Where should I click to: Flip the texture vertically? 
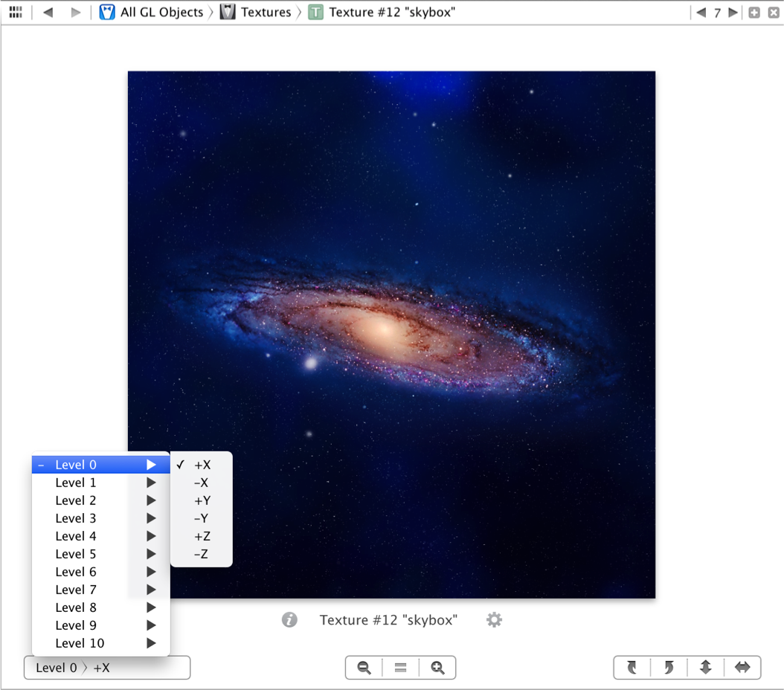[705, 668]
